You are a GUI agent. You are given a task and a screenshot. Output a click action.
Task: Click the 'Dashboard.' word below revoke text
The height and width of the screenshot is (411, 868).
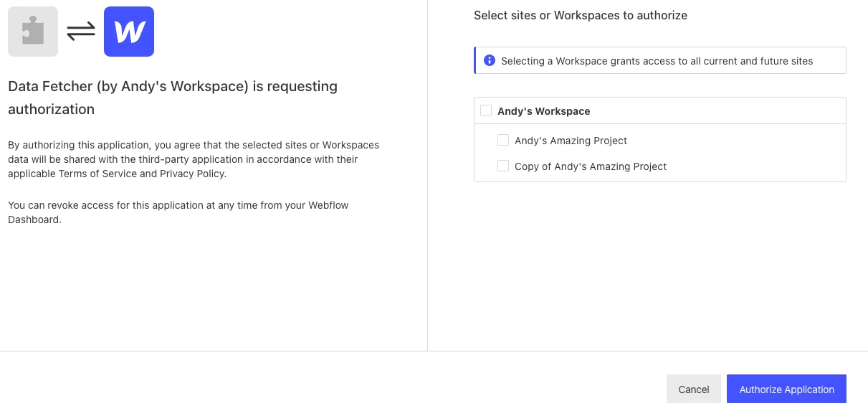pos(35,219)
